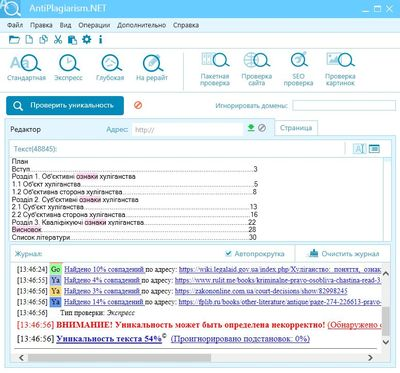This screenshot has width=400, height=373.
Task: Open the Найдено 3% совпадений link
Action: 102,291
